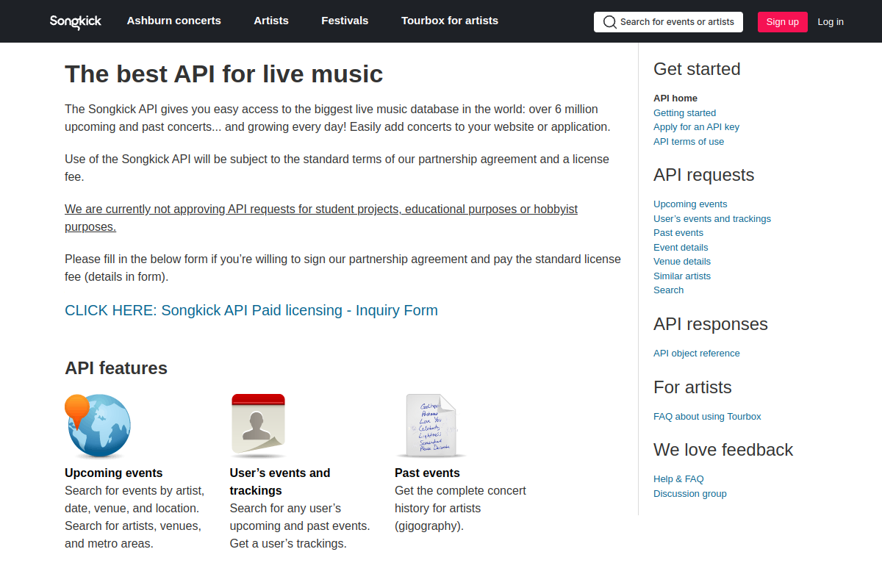Focus the Search for events or artists field
The image size is (882, 588).
[x=668, y=22]
